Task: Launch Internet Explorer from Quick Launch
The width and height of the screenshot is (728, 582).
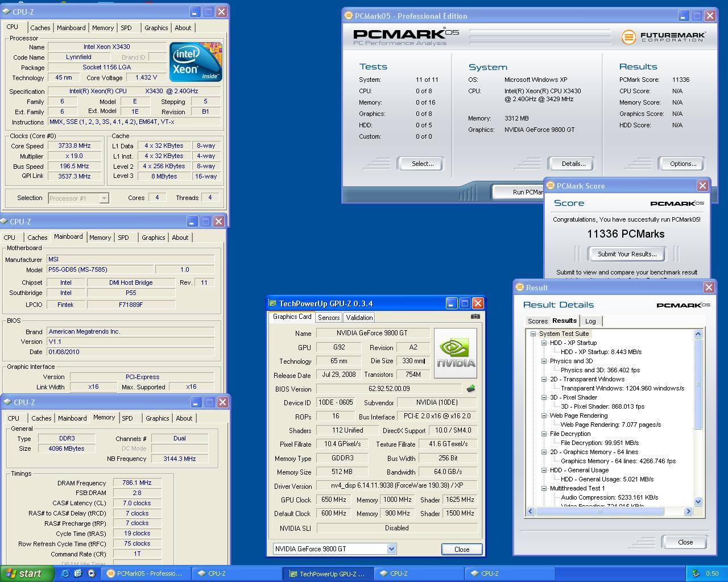Action: click(x=65, y=573)
